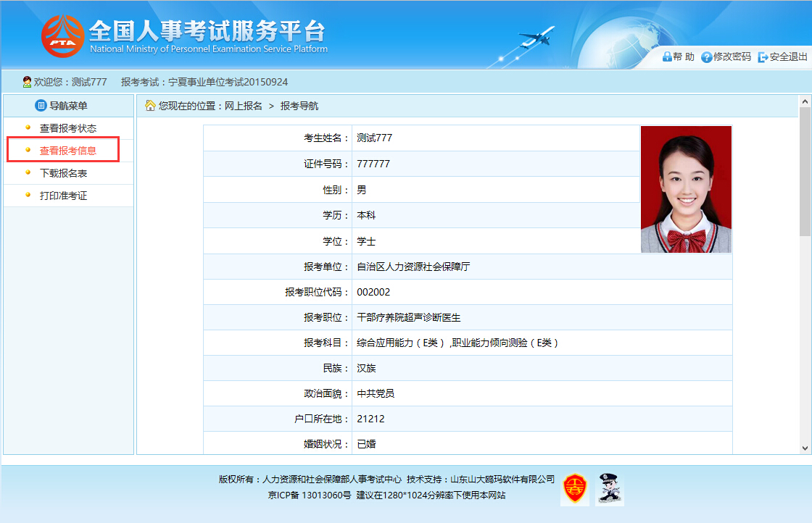Click the exam name 宁夏事业单位考试20150924
812x523 pixels.
228,83
